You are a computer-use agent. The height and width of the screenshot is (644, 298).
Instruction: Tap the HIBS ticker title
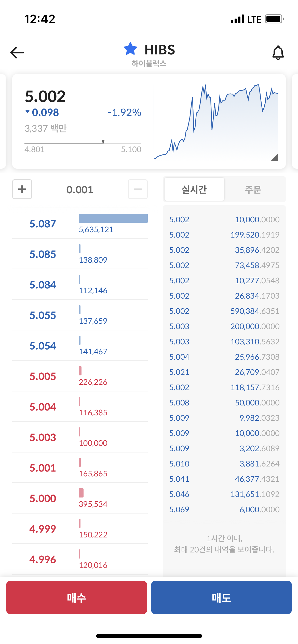[x=160, y=50]
